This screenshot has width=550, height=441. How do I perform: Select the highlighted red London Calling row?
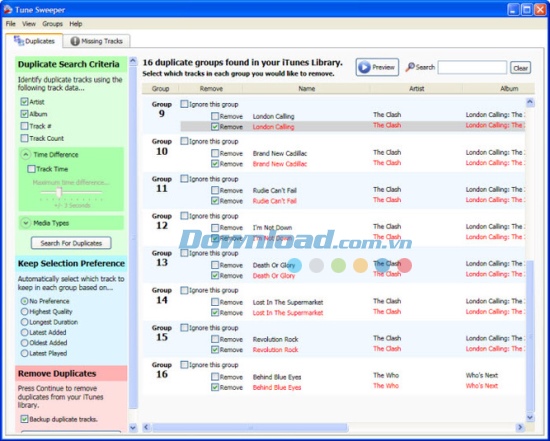pos(353,127)
